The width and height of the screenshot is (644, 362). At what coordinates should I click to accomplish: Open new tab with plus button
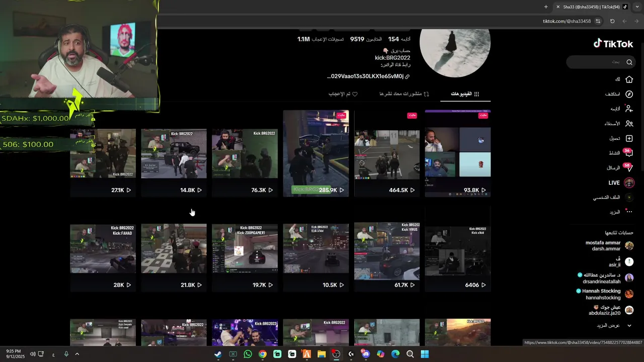click(546, 7)
